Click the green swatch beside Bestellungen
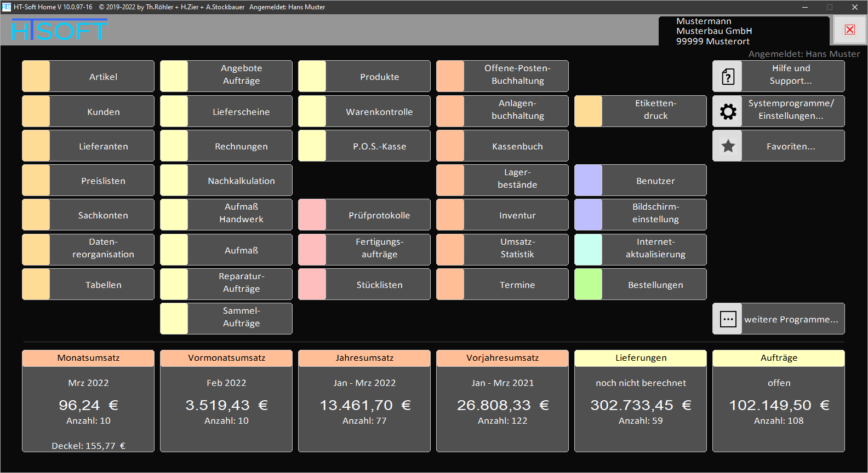The image size is (868, 473). (589, 285)
